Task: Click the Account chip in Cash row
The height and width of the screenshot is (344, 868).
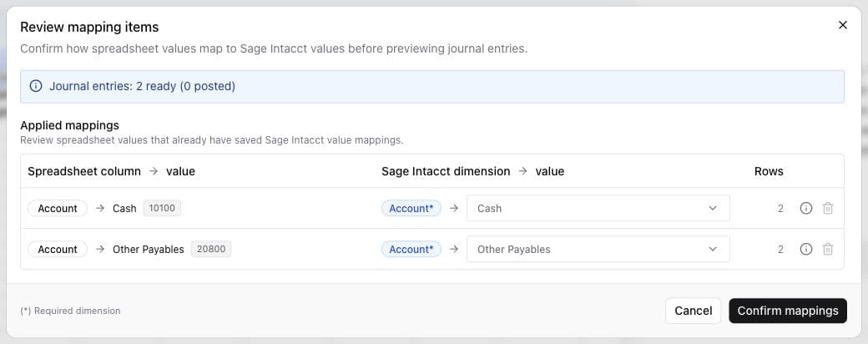Action: pyautogui.click(x=58, y=208)
